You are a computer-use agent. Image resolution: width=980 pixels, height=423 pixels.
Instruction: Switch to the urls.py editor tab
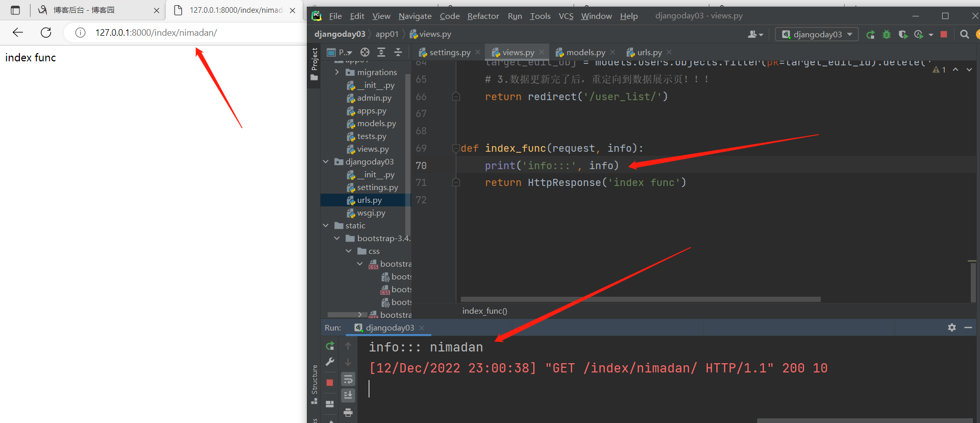649,52
